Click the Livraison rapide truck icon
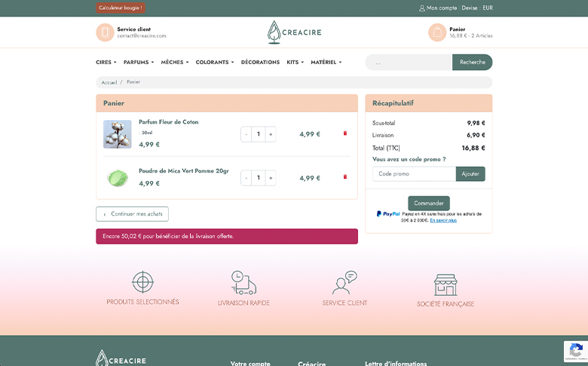 pyautogui.click(x=243, y=283)
